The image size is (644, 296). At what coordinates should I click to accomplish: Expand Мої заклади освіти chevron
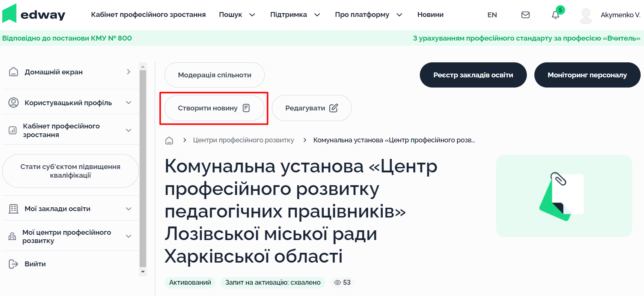pos(128,209)
